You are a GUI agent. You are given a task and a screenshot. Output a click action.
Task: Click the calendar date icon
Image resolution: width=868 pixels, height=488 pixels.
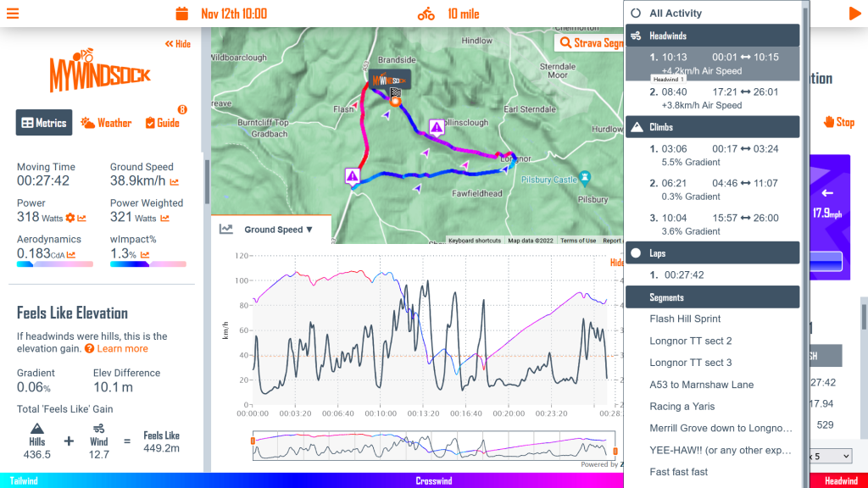coord(181,14)
